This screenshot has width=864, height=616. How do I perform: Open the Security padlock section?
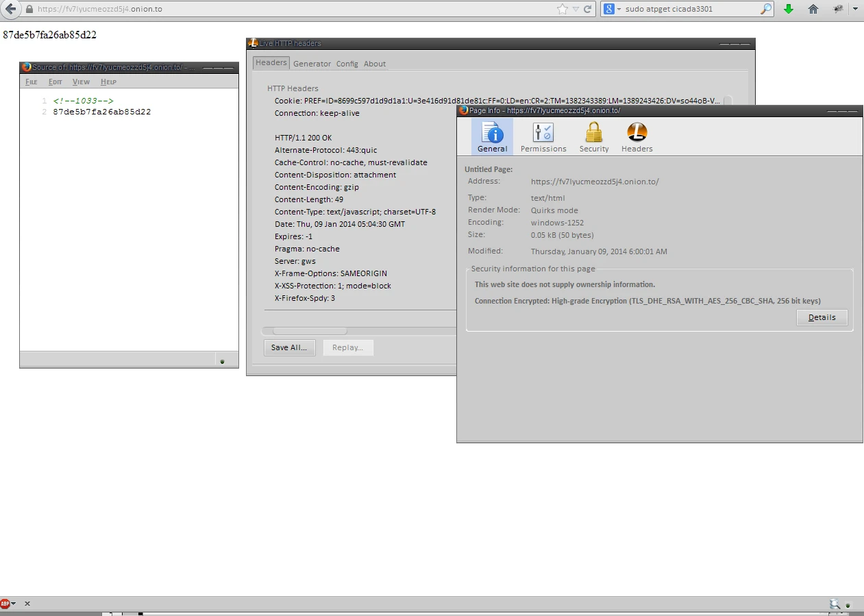[x=594, y=137]
